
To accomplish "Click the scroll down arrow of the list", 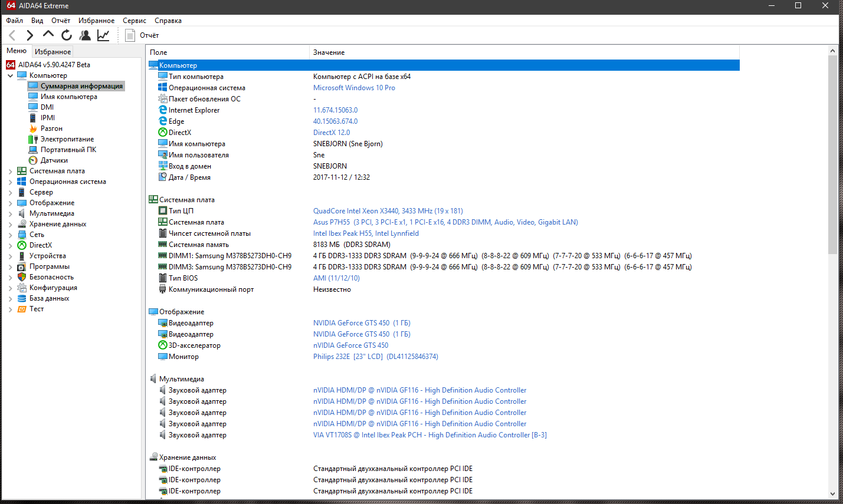I will click(832, 494).
